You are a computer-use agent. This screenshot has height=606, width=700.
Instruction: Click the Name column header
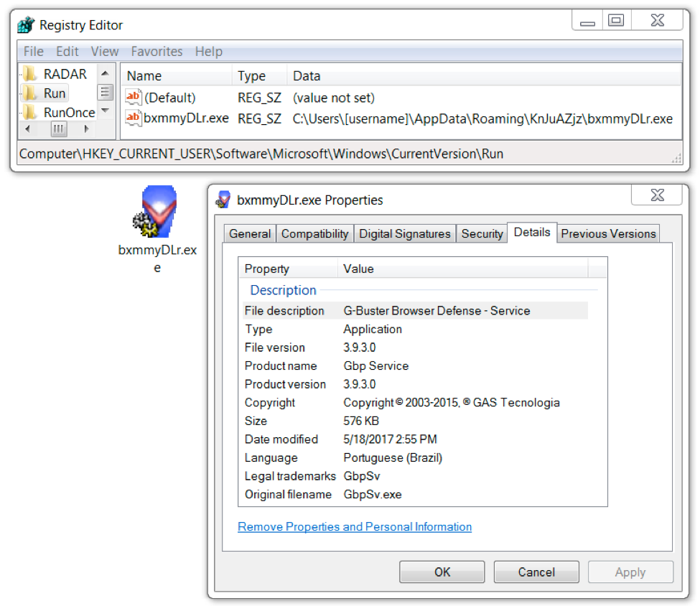pos(177,75)
